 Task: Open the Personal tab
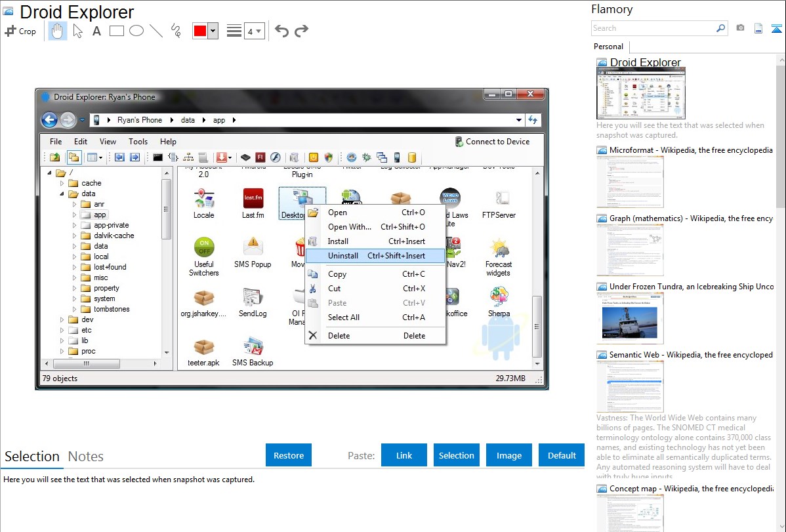(609, 47)
